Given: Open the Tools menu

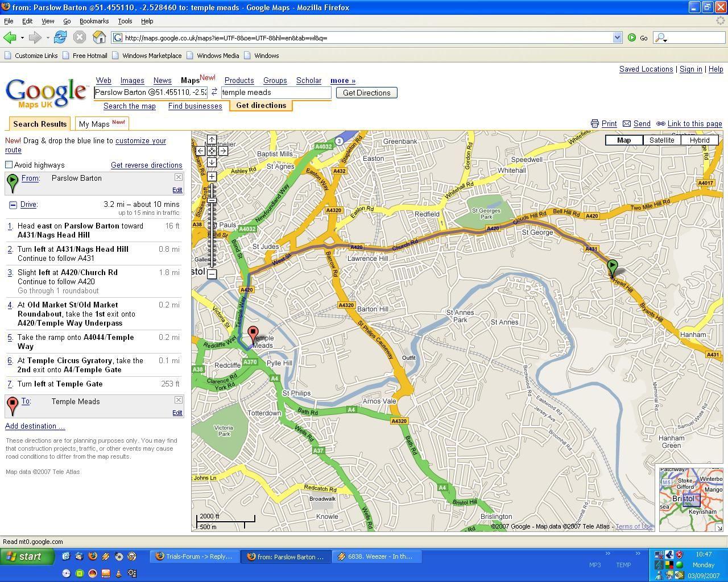Looking at the screenshot, I should pyautogui.click(x=125, y=21).
